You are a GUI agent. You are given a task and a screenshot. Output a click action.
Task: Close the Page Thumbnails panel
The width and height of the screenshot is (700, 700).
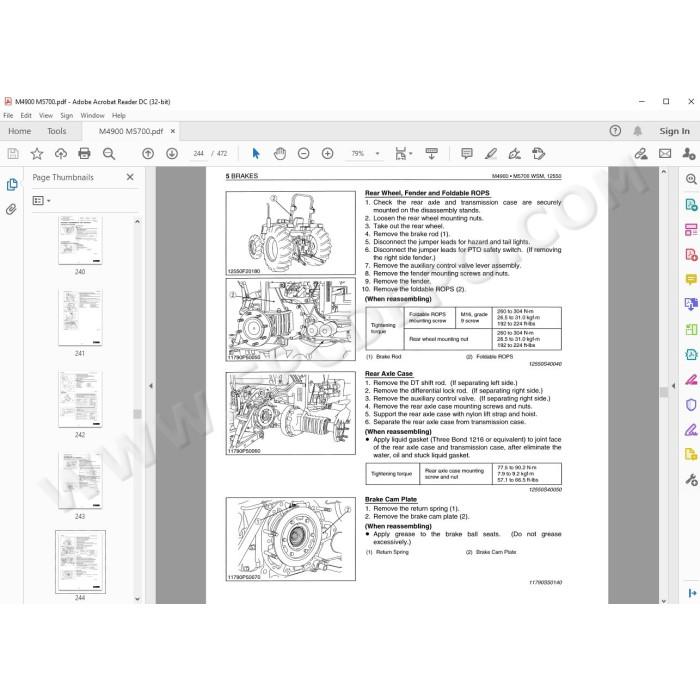[130, 177]
